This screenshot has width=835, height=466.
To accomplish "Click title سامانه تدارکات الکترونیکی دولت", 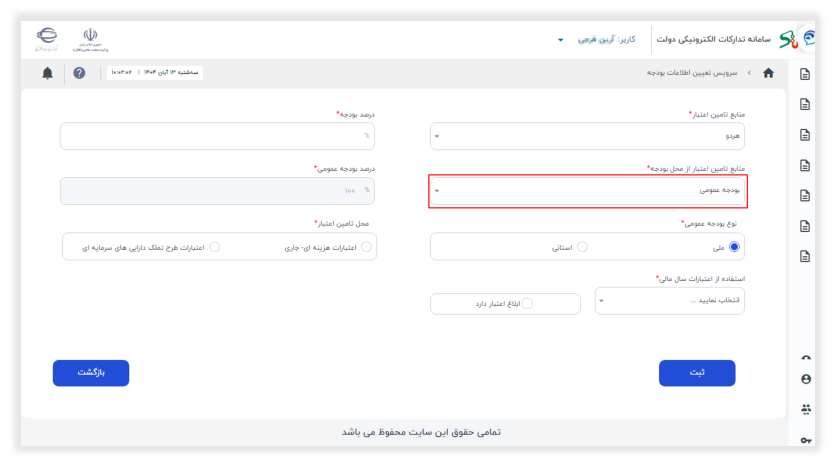I will point(713,39).
